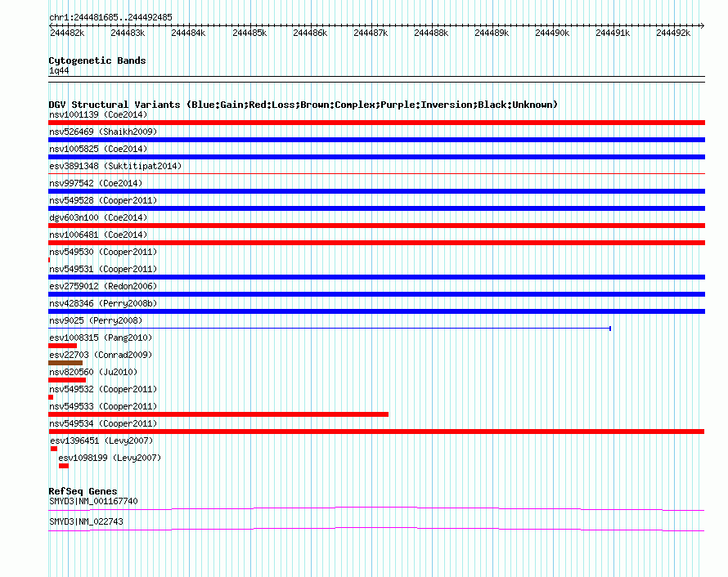Click the 244492k ruler label
The image size is (728, 577).
click(673, 33)
